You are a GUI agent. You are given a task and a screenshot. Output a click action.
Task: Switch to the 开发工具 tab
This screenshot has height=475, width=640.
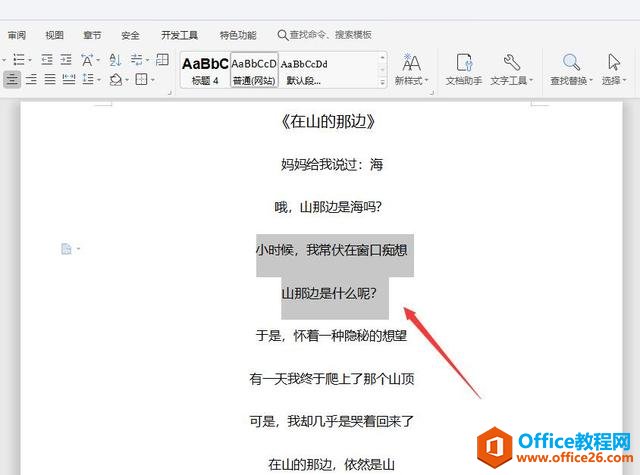pyautogui.click(x=179, y=36)
